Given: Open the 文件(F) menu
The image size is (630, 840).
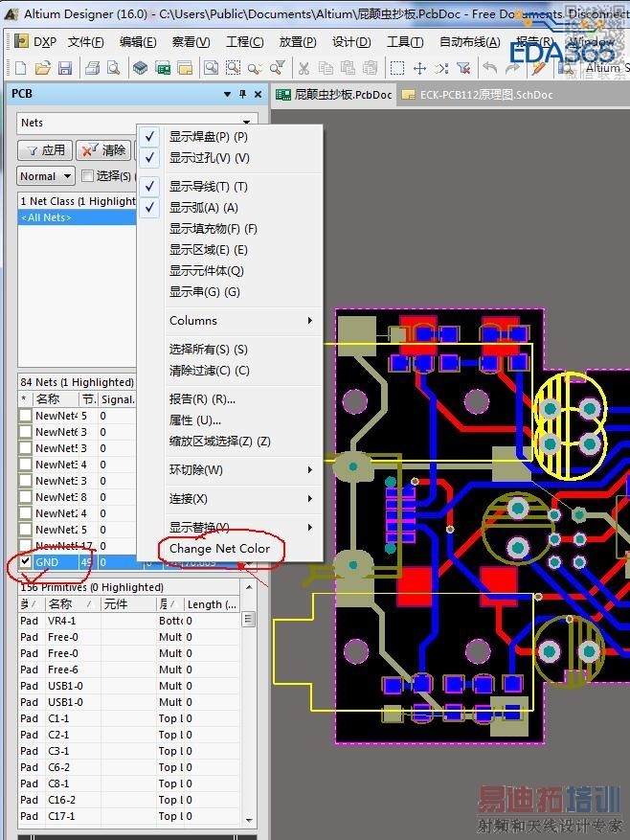Looking at the screenshot, I should [x=86, y=42].
